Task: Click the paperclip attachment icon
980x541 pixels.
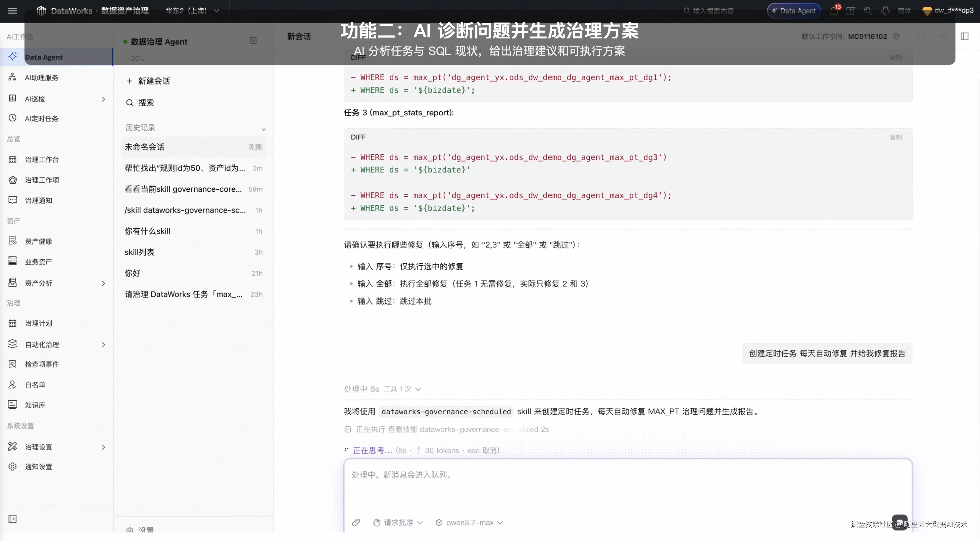Action: [x=356, y=522]
